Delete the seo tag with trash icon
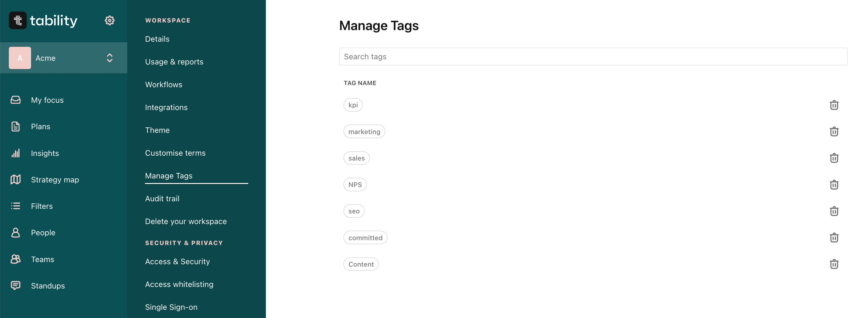Screen dimensions: 868x318 834,211
